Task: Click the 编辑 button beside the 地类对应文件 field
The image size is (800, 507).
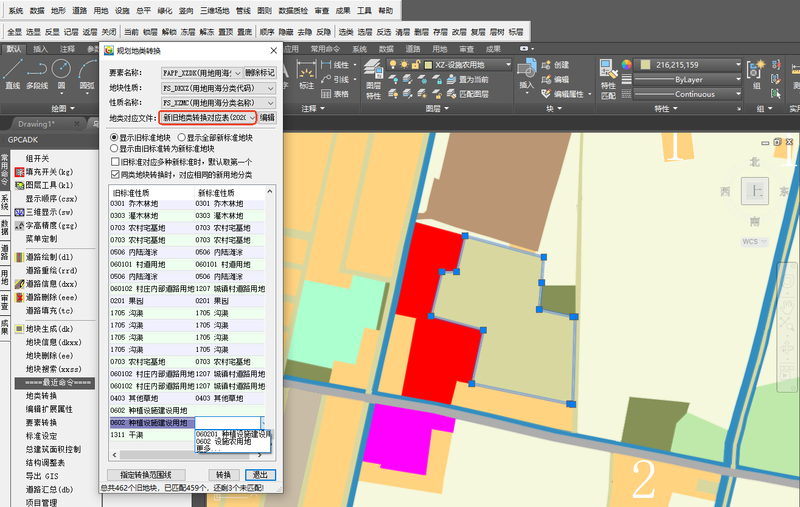Action: click(x=267, y=118)
